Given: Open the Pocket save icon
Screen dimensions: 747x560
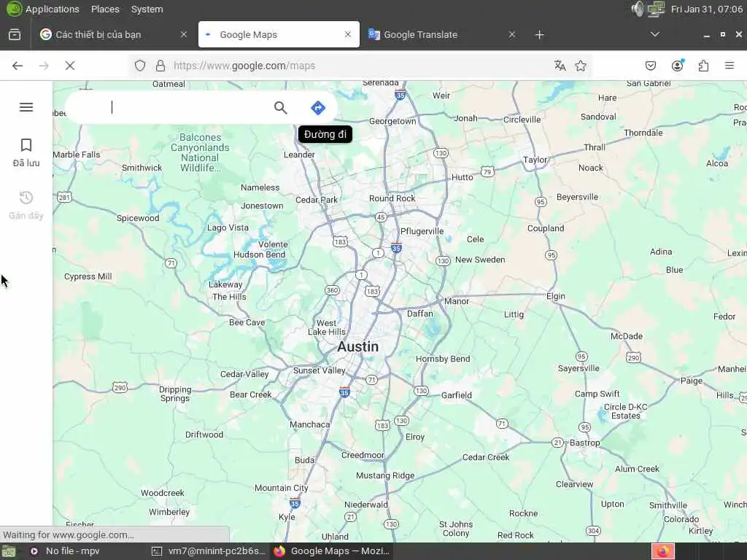Looking at the screenshot, I should click(651, 66).
